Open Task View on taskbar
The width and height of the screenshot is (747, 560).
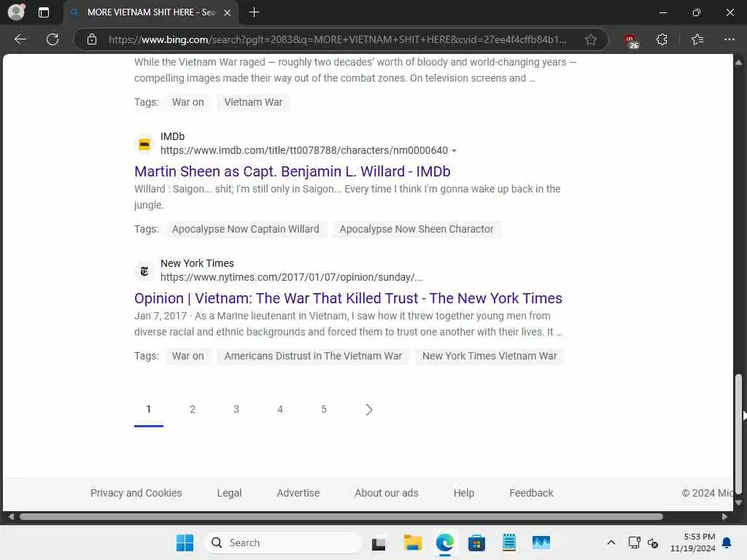[379, 542]
